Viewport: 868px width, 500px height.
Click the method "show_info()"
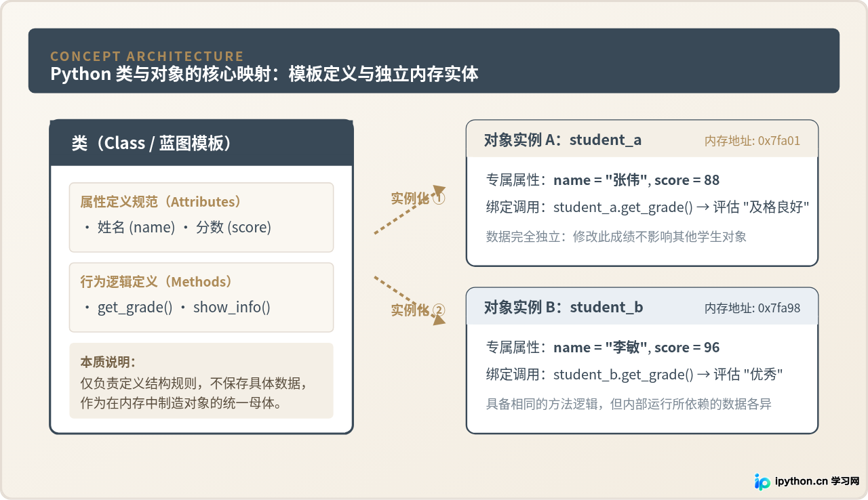point(232,308)
